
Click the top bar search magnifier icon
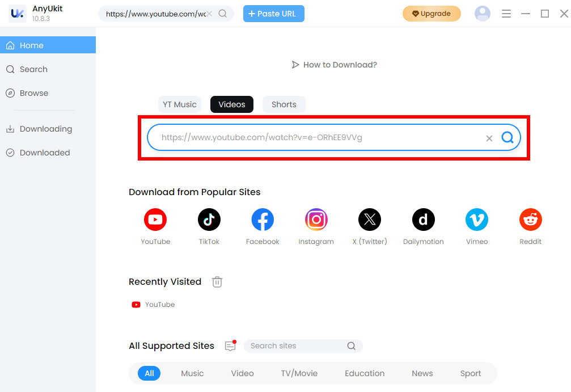(222, 14)
